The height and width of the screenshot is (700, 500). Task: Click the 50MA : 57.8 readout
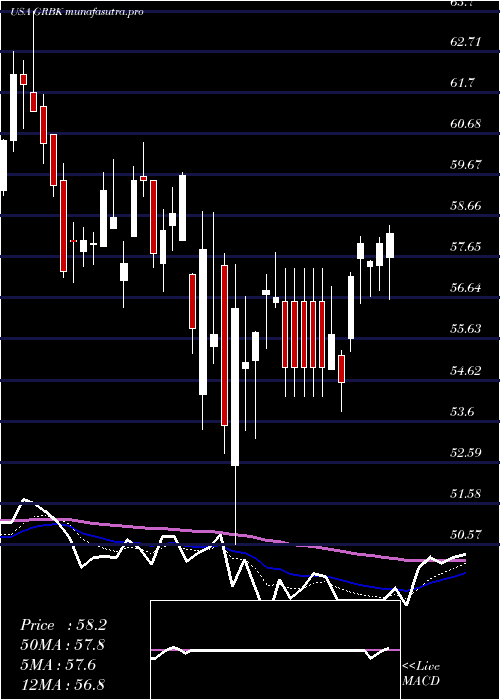pyautogui.click(x=63, y=645)
